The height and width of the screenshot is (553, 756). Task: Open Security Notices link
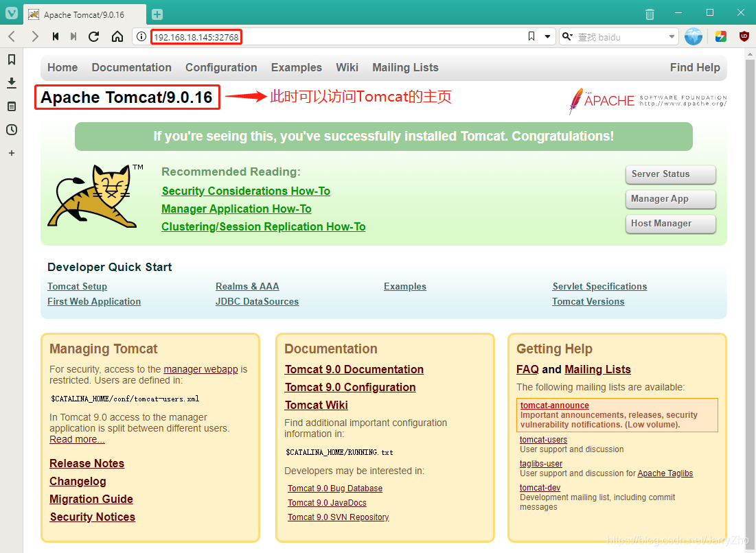click(x=93, y=517)
